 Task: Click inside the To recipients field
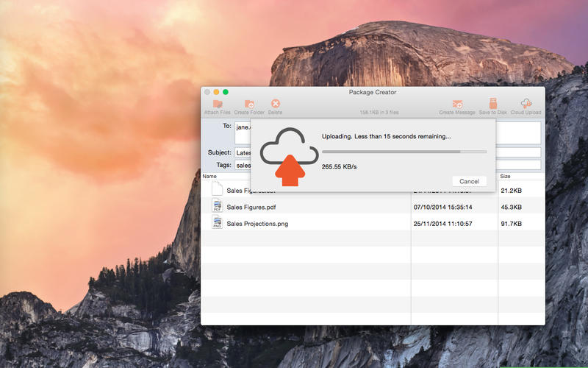tap(242, 132)
